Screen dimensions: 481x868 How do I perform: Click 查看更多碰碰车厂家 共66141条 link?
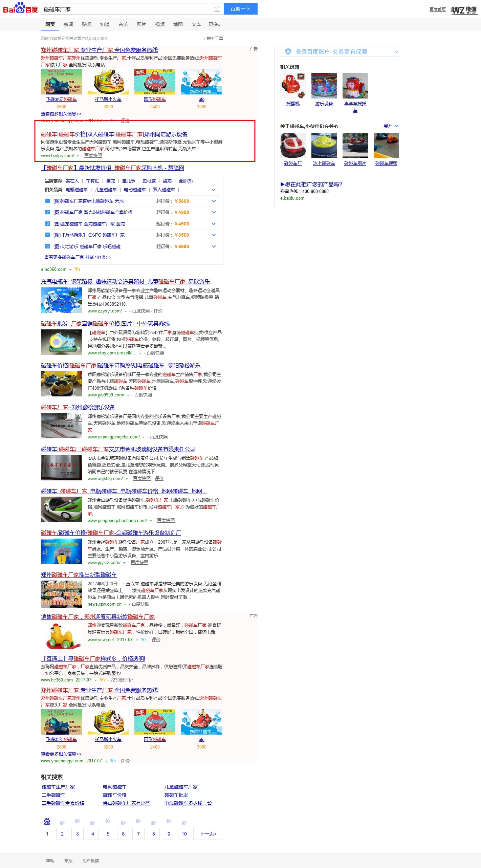[78, 257]
